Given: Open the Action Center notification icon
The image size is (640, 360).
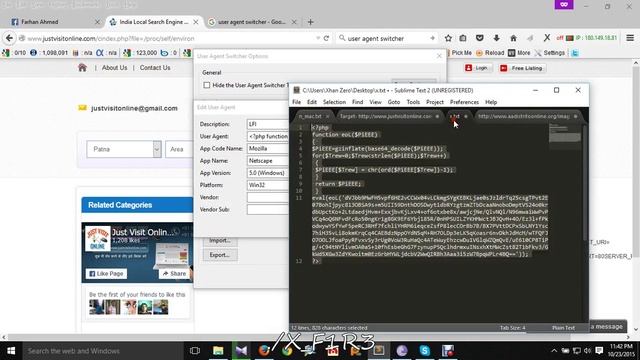Looking at the screenshot, I should tap(599, 351).
